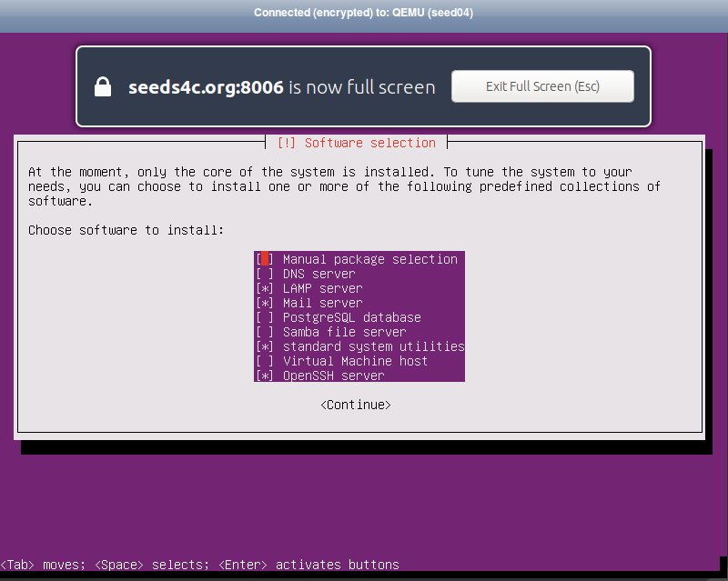Viewport: 728px width, 581px height.
Task: Click the padlock security icon
Action: point(103,86)
